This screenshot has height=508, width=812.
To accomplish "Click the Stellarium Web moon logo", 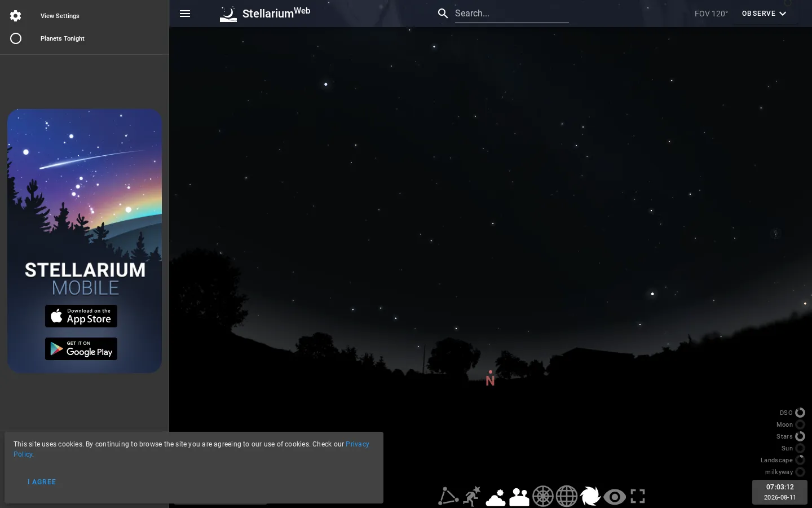I will [x=228, y=14].
